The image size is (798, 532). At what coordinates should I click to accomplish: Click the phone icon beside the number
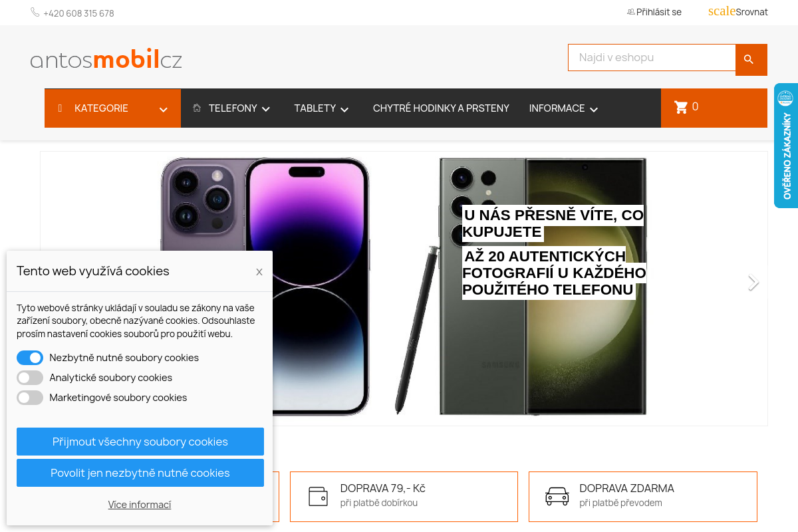tap(35, 12)
